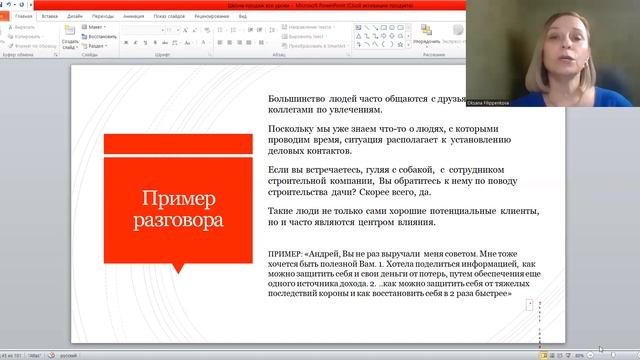The image size is (640, 360).
Task: Click the decrease font size icon
Action: [x=195, y=30]
